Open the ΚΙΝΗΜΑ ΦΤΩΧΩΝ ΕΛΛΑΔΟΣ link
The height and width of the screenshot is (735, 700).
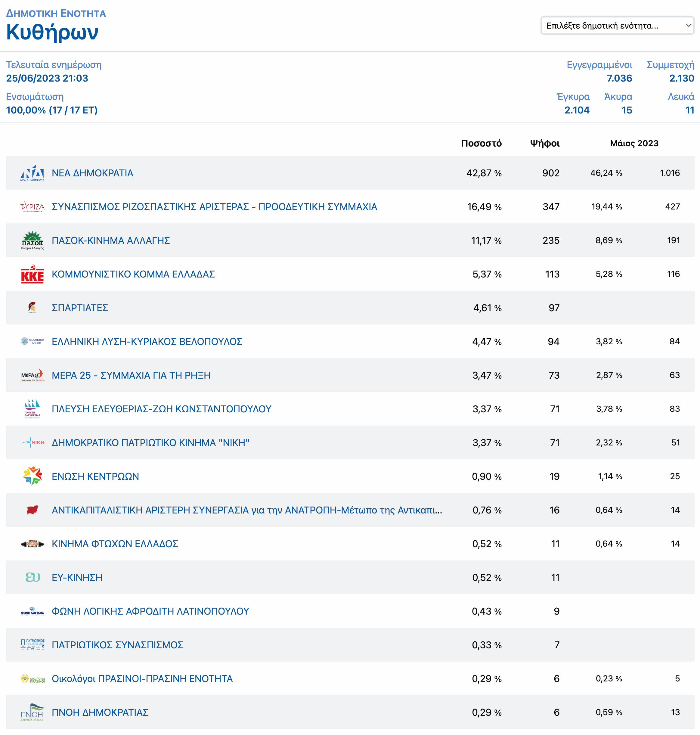pyautogui.click(x=115, y=544)
